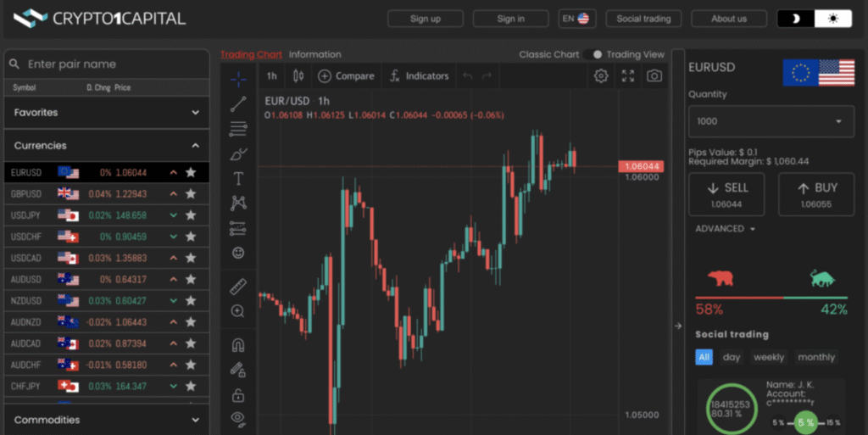Image resolution: width=868 pixels, height=435 pixels.
Task: Open the 1h timeframe selector
Action: [x=272, y=75]
